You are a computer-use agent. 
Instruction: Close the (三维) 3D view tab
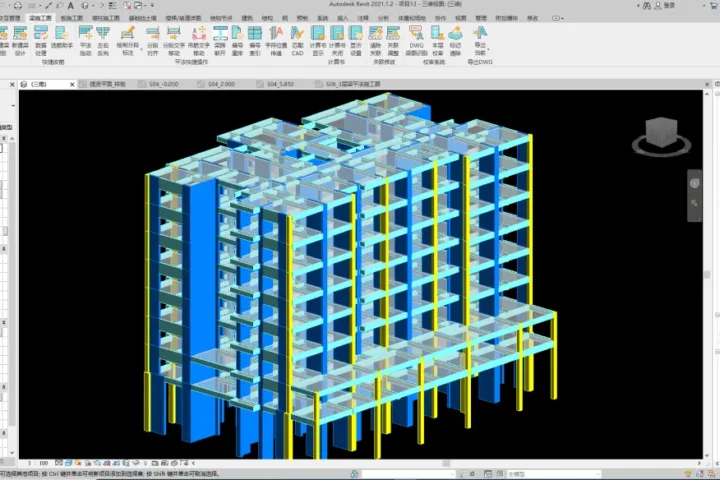[x=72, y=85]
